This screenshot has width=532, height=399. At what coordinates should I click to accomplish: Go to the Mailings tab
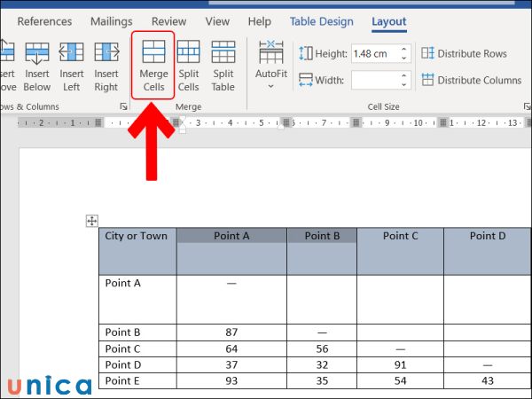(x=110, y=21)
